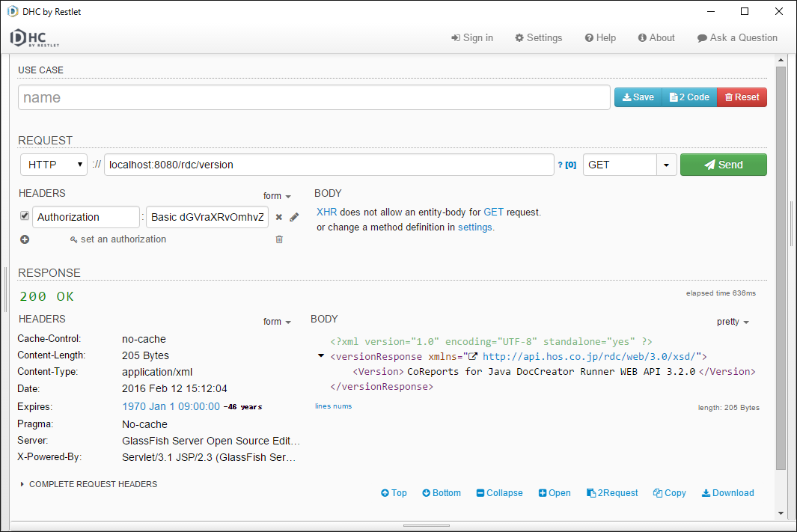The image size is (797, 532).
Task: Click the URL field localhost:8080/rdc/version
Action: click(x=329, y=165)
